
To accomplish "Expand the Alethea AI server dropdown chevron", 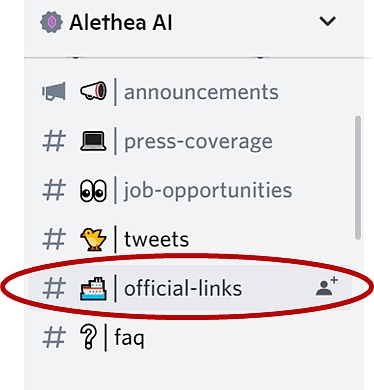I will click(x=327, y=22).
